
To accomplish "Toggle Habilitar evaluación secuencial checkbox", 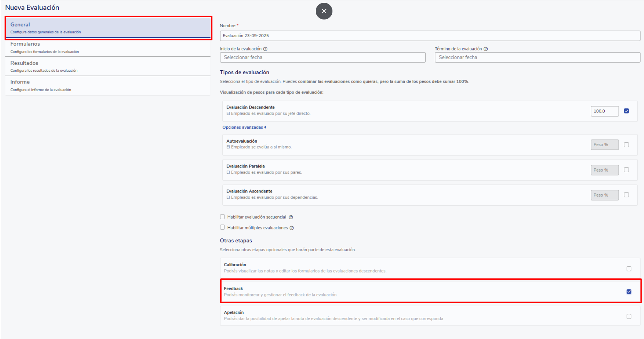I will (222, 217).
